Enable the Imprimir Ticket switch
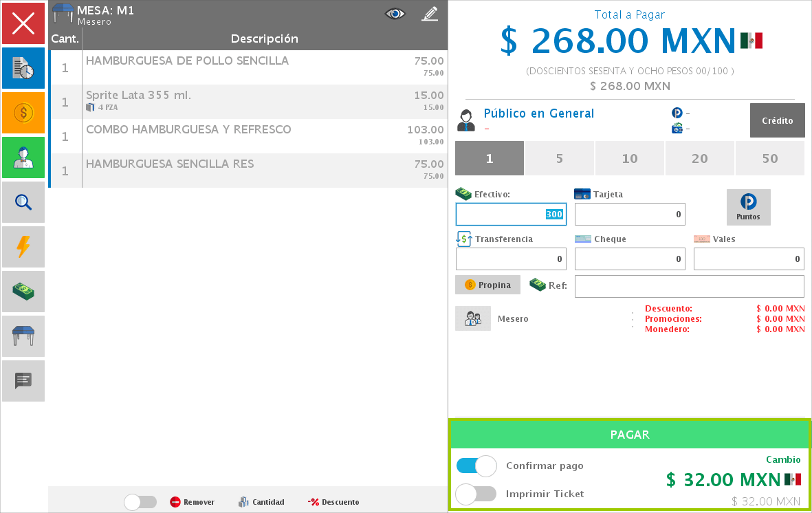The width and height of the screenshot is (812, 513). coord(476,494)
